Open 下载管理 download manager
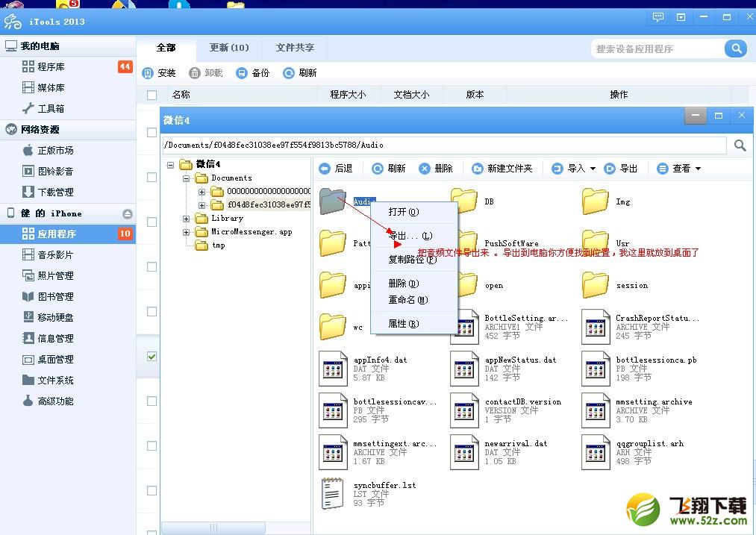756x535 pixels. [x=67, y=193]
